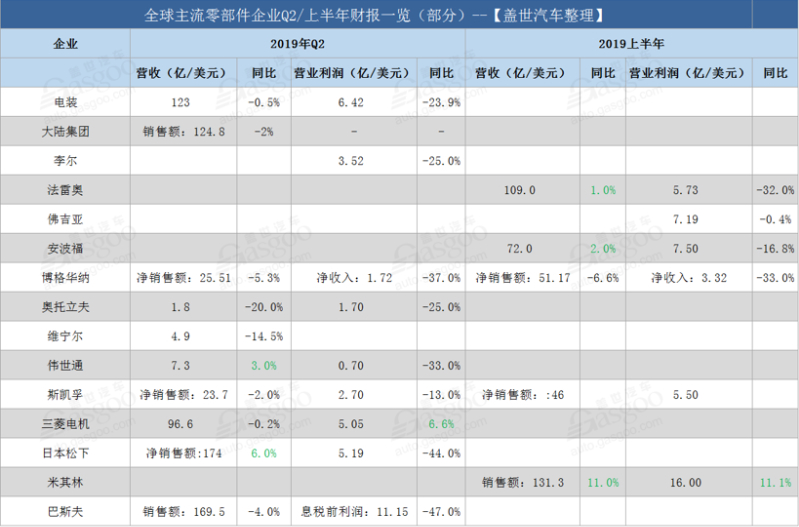Click the green 11.1% value
Screen dimensions: 799x527
pyautogui.click(x=775, y=481)
